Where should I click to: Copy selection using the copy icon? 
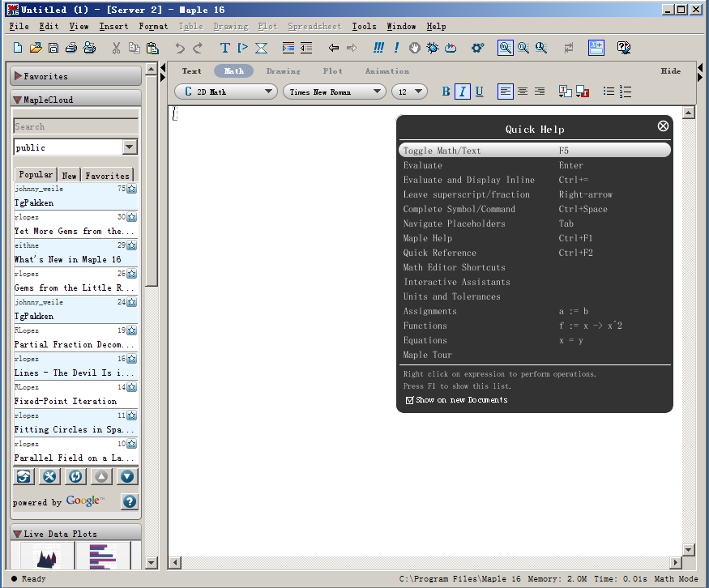[135, 48]
